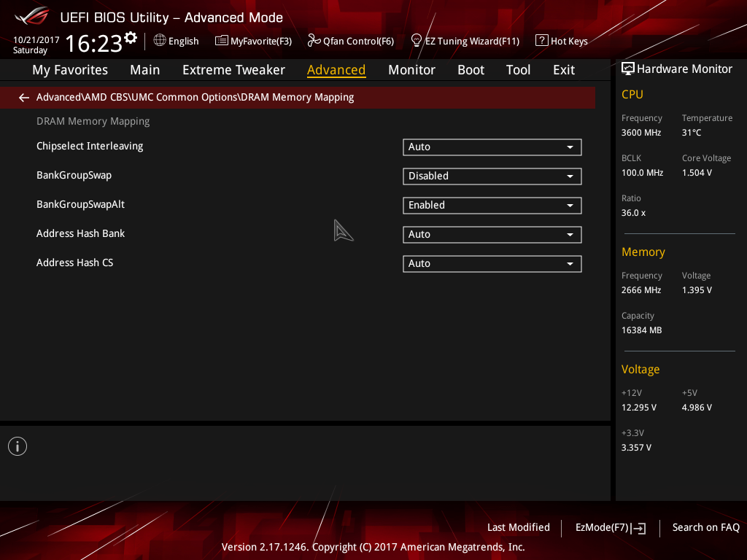Start EZ Tuning Wizard(F11)

tap(472, 42)
